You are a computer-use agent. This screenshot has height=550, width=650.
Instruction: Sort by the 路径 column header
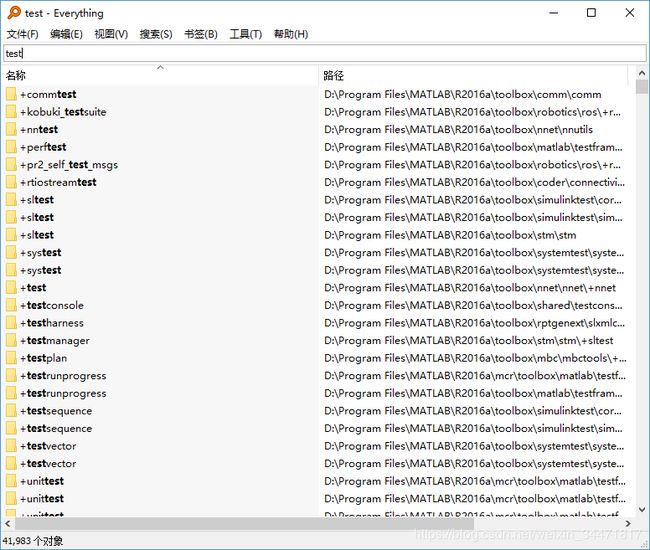pos(473,75)
